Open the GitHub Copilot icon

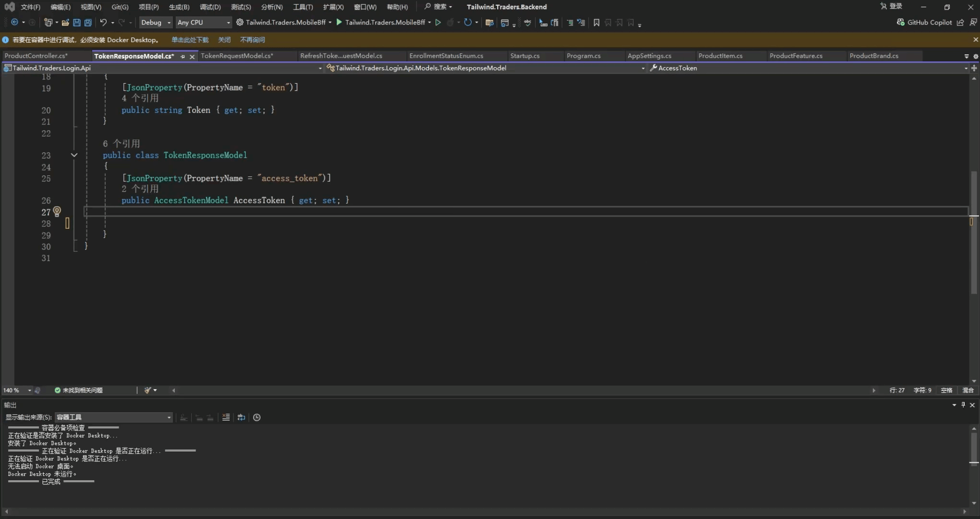click(901, 23)
